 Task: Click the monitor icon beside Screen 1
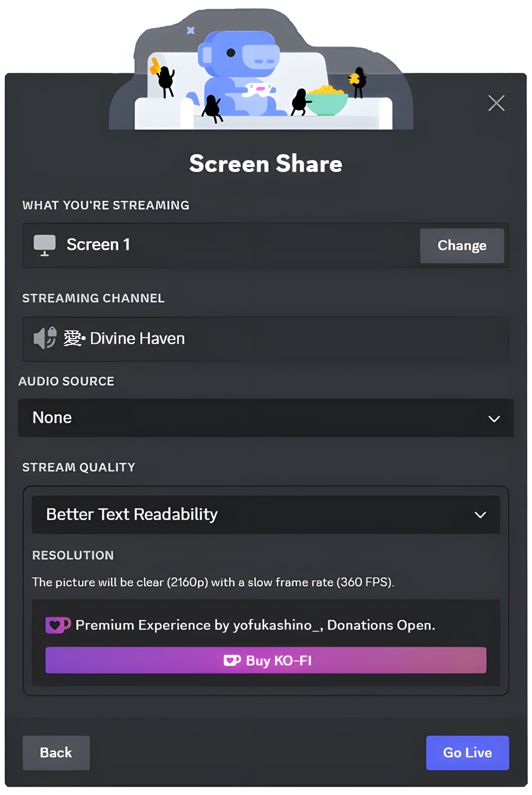(44, 245)
